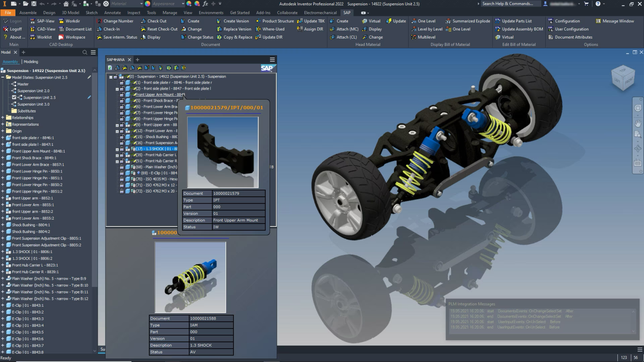Screen dimensions: 644x362
Task: Open CAD-View in ribbon
Action: pos(43,29)
